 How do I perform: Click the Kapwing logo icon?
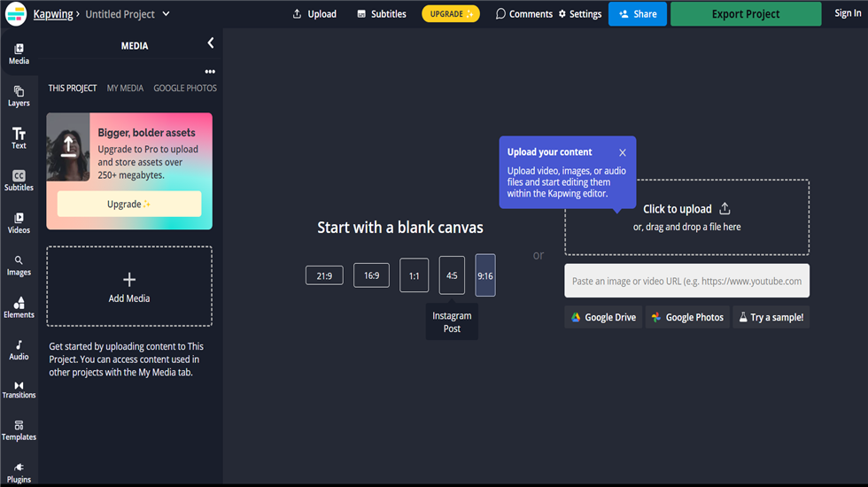(16, 14)
